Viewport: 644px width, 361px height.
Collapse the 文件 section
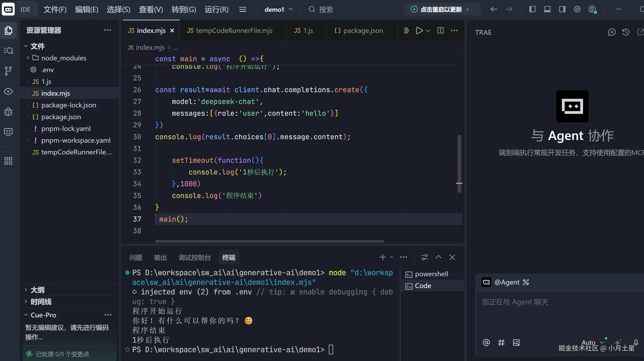pos(26,46)
